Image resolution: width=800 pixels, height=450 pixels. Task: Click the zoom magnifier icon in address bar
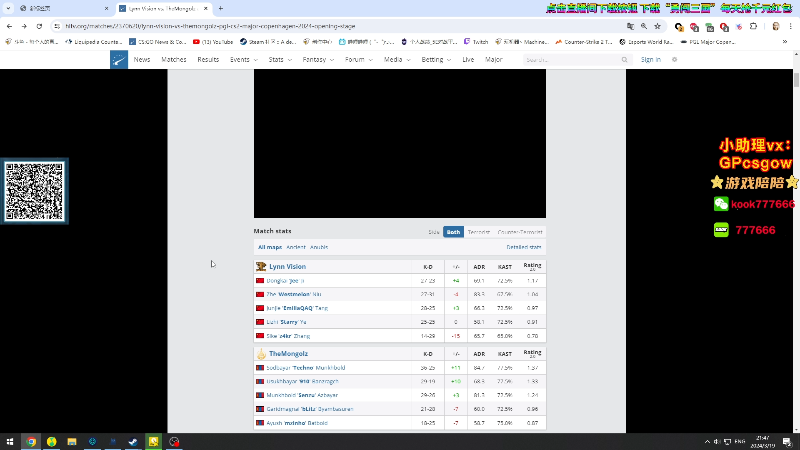tap(644, 26)
